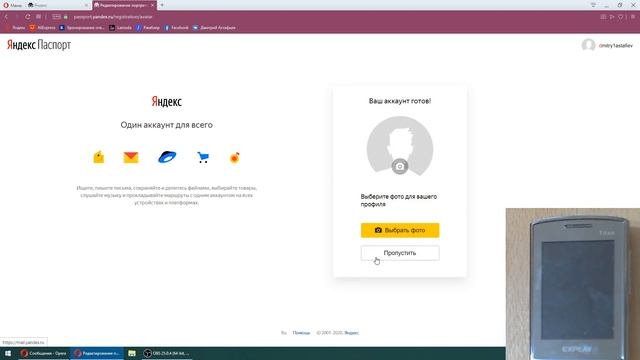The image size is (640, 360).
Task: Reload the current page
Action: point(27,17)
